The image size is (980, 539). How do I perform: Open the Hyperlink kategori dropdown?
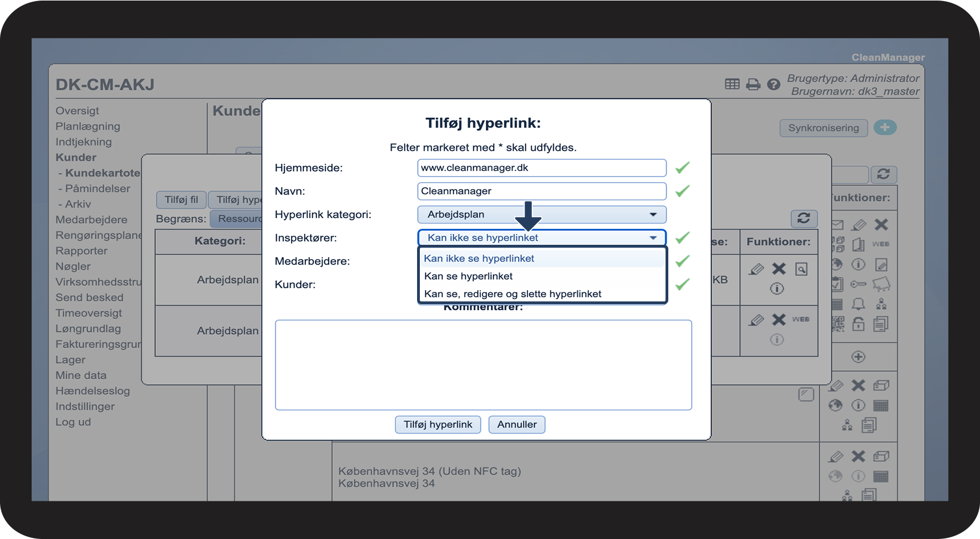(541, 214)
